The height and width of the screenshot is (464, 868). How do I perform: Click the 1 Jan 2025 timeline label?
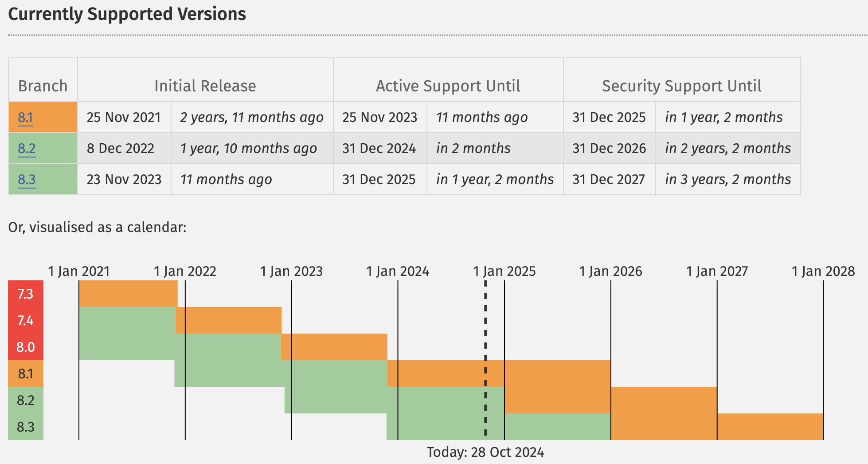(504, 271)
